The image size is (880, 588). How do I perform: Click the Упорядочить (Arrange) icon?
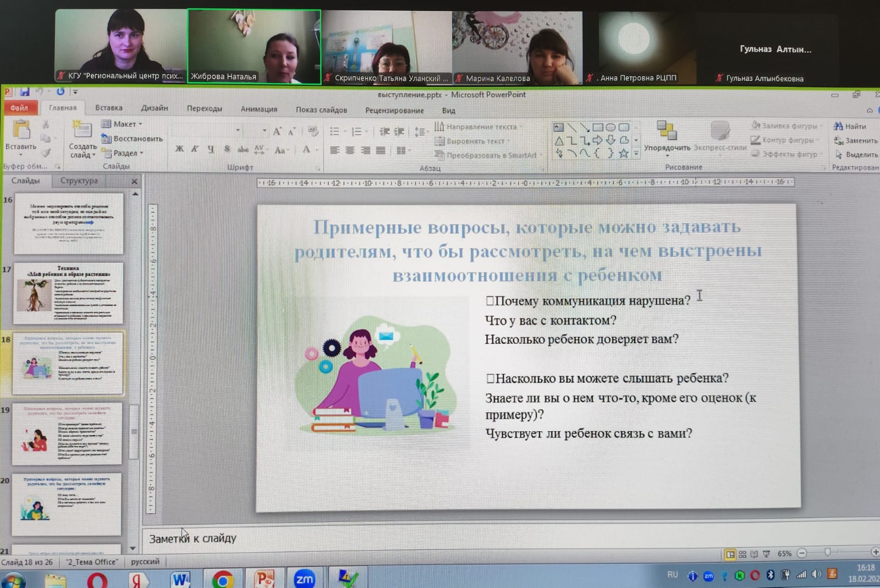click(667, 131)
